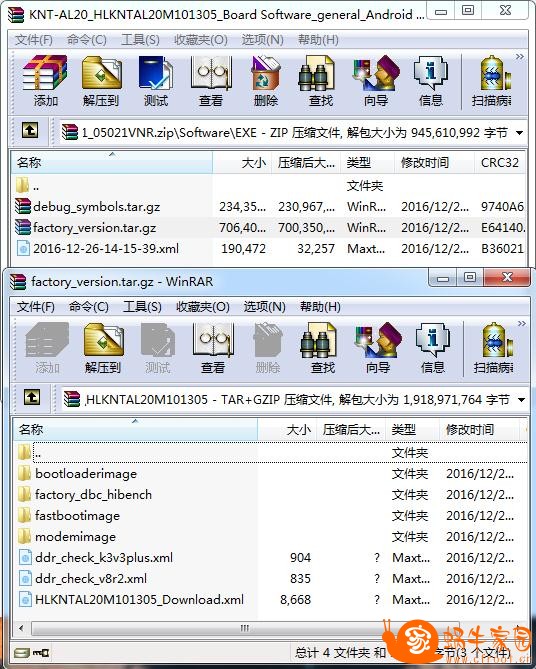Viewport: 536px width, 669px height.
Task: Open address path dropdown in factory_version window
Action: (x=521, y=400)
